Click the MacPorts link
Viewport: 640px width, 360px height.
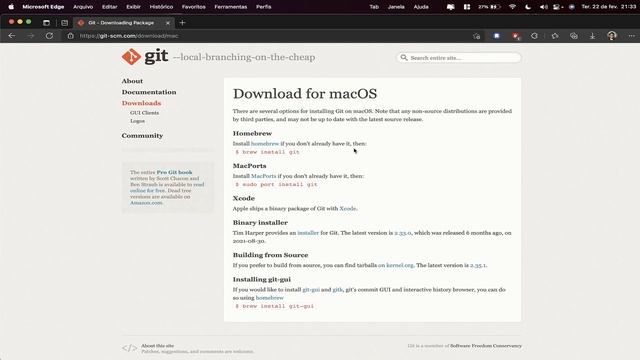point(263,176)
